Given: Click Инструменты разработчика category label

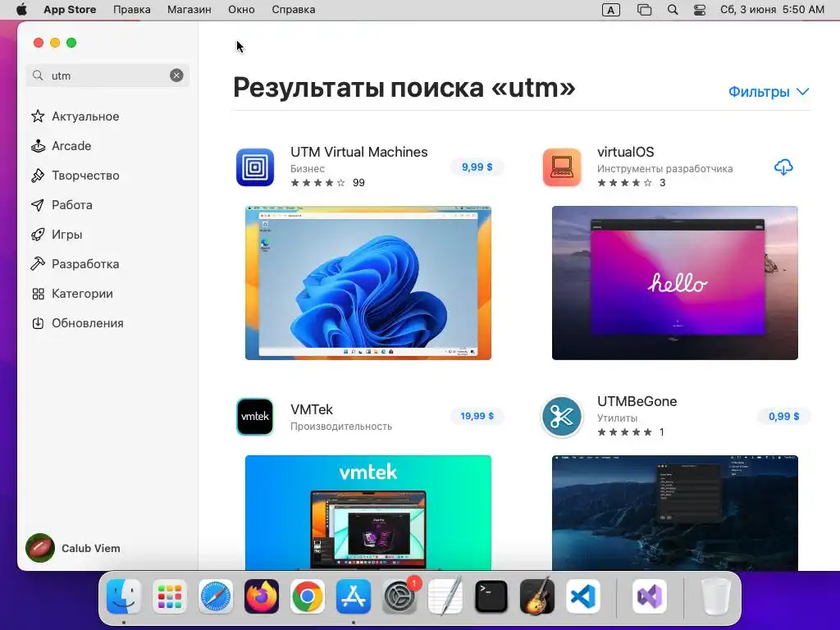Looking at the screenshot, I should click(664, 168).
